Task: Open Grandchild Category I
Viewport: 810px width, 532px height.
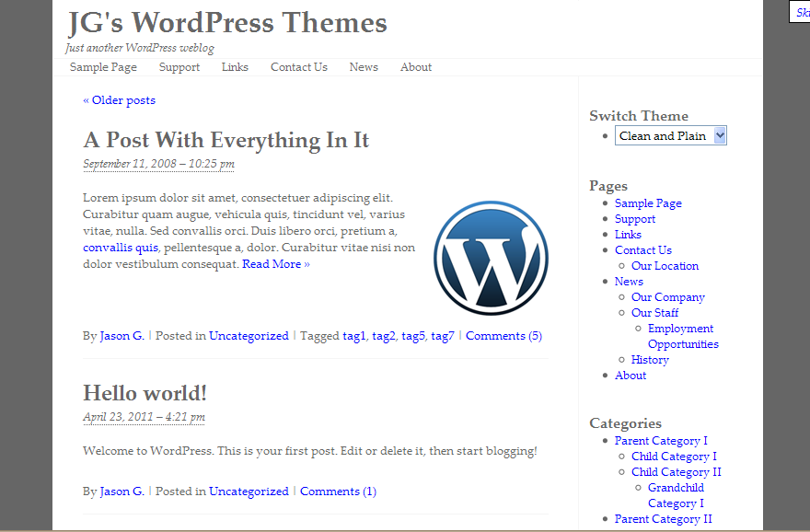Action: pyautogui.click(x=676, y=495)
